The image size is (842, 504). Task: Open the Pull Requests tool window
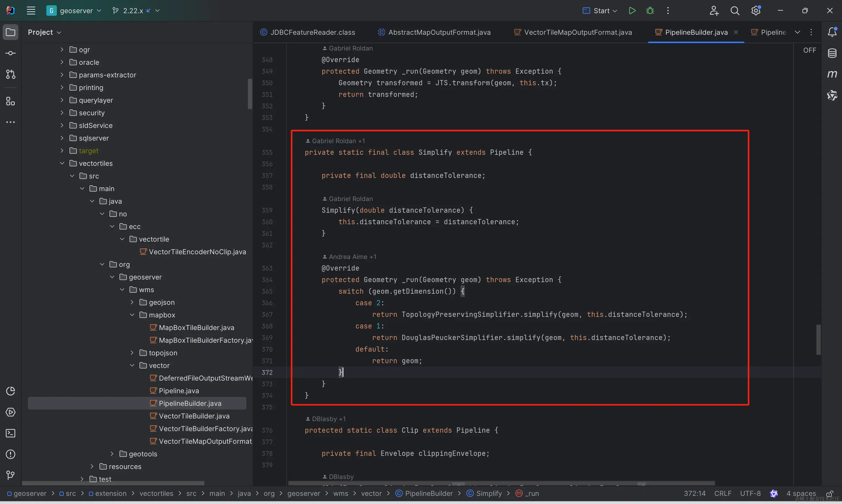point(11,74)
